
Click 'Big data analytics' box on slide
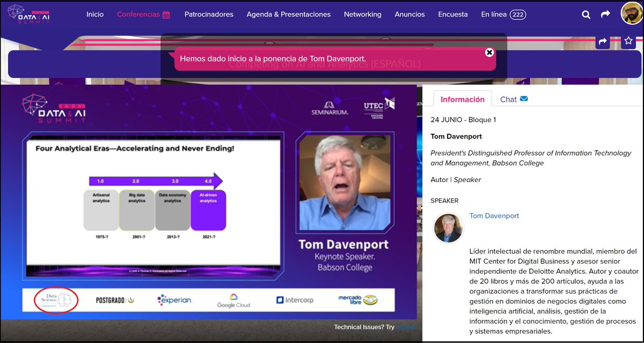[137, 210]
